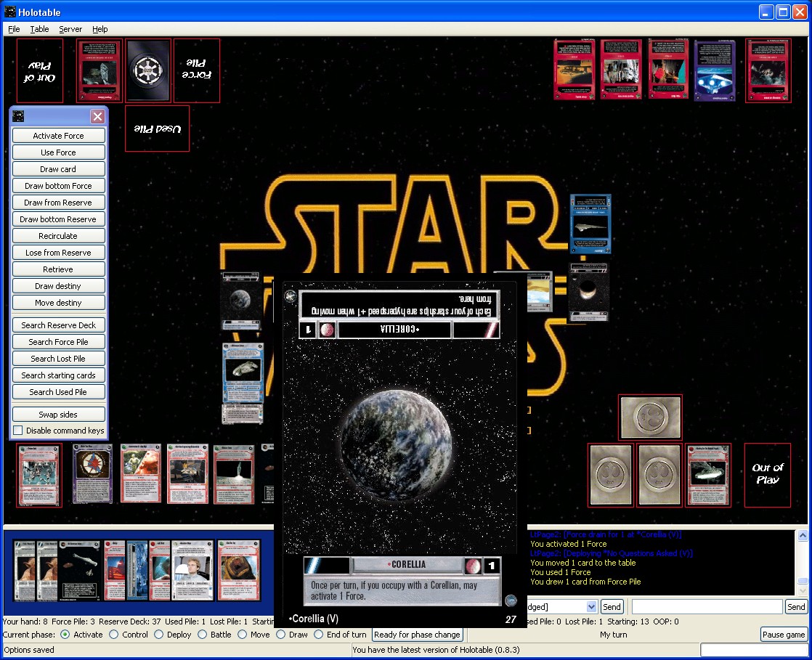Click the Holotable title bar icon

[x=10, y=12]
